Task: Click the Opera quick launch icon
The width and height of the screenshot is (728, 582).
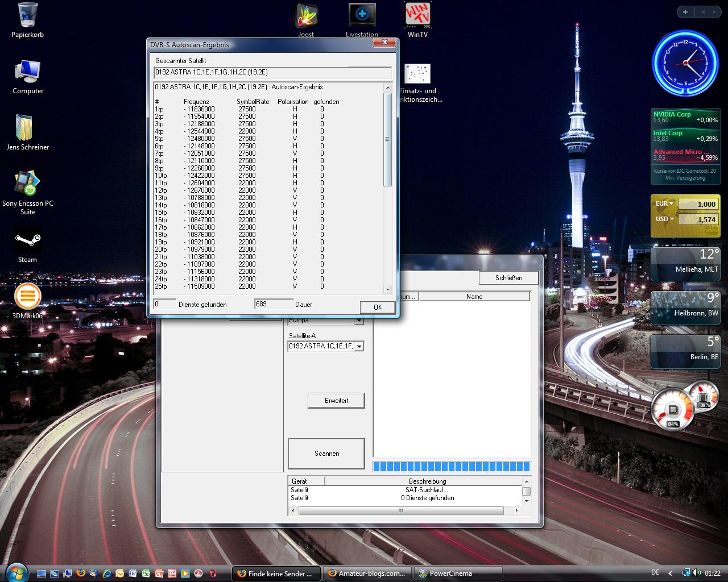Action: 212,573
